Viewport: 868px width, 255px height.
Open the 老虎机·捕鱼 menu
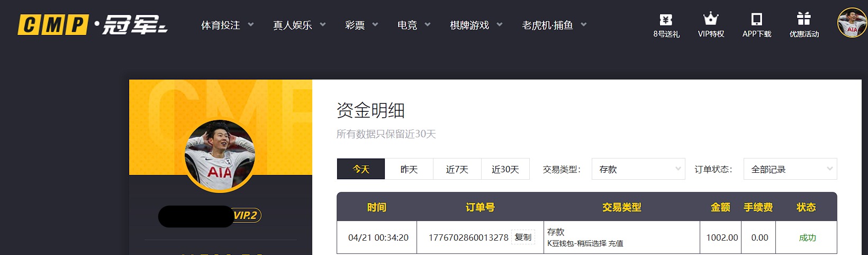click(x=547, y=25)
